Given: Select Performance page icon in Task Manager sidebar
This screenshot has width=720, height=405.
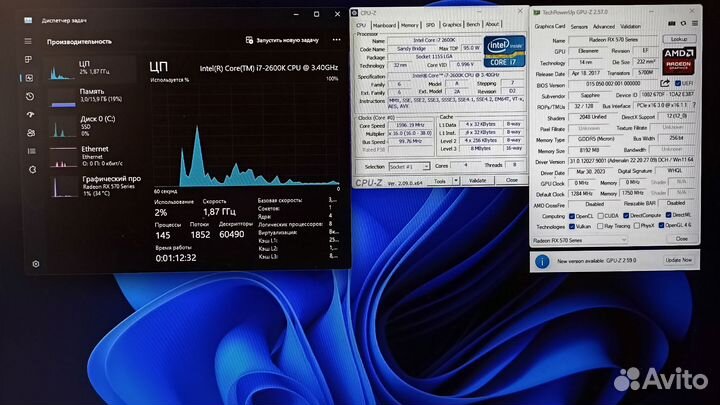Looking at the screenshot, I should click(29, 78).
